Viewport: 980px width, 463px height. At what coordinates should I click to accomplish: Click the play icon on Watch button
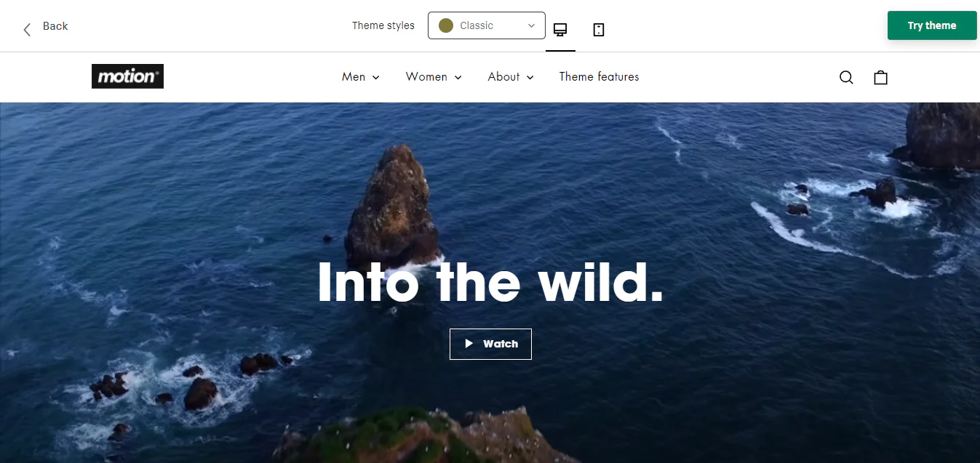[x=470, y=343]
